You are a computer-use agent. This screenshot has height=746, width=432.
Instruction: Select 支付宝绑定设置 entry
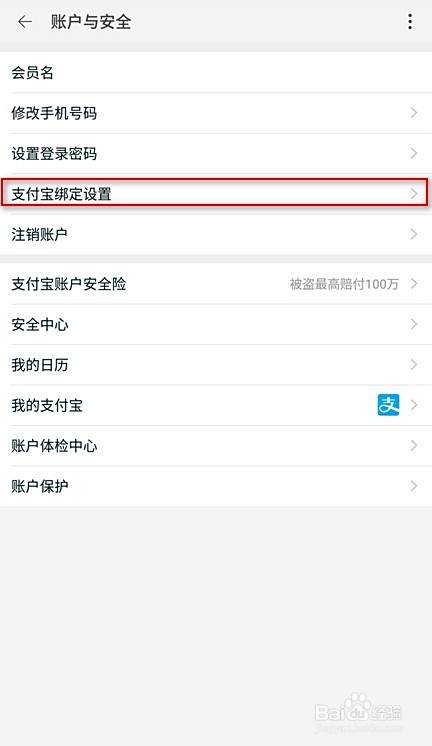coord(215,193)
